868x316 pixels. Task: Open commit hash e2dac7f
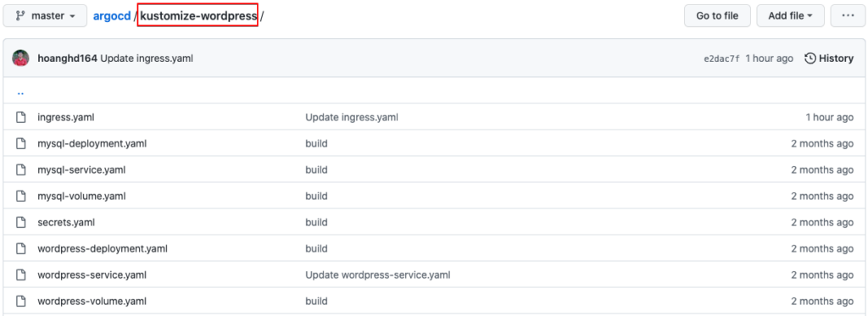[721, 58]
